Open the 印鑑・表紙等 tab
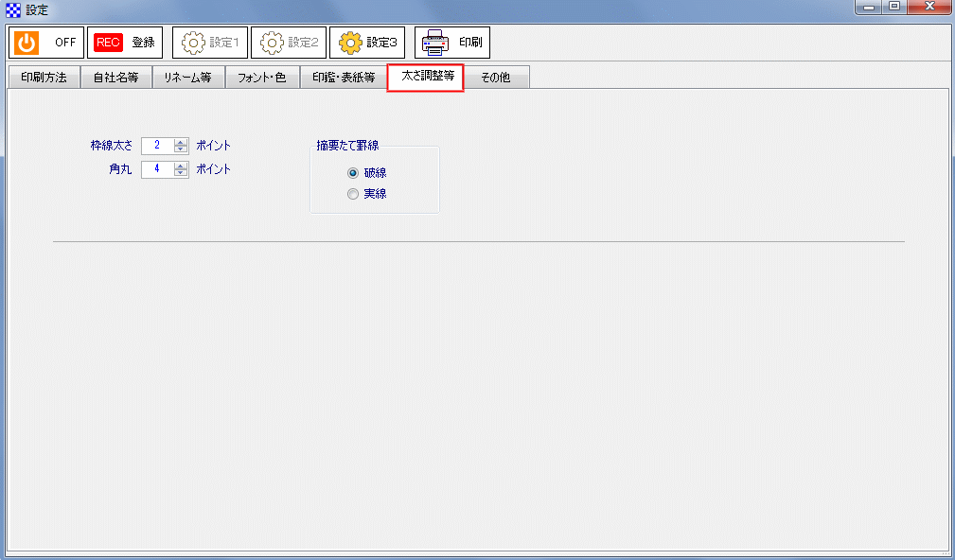Screen dimensions: 955x560 pos(344,77)
